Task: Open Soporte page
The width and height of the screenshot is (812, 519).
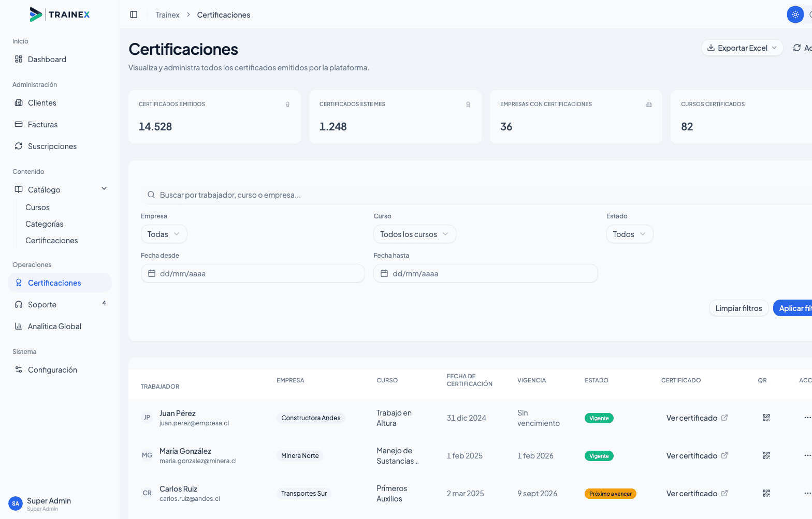Action: 60,305
